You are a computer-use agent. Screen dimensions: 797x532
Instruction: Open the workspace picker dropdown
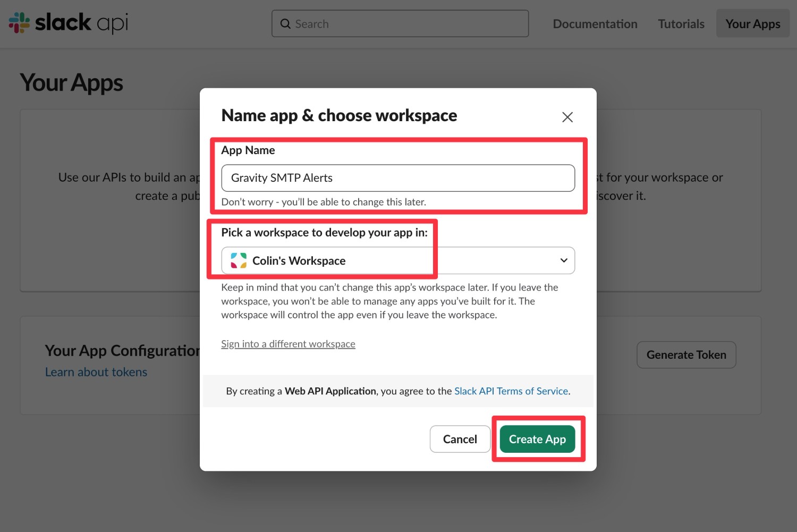[x=398, y=260]
